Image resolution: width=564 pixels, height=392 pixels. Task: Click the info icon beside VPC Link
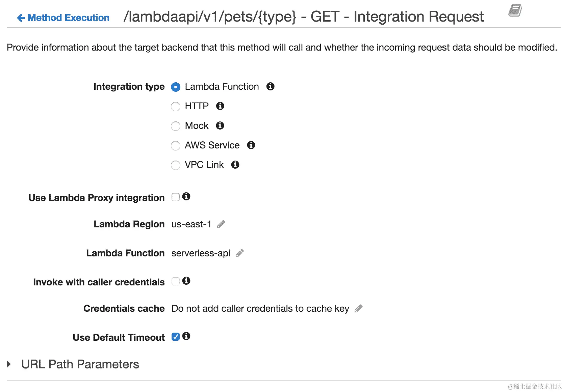235,165
